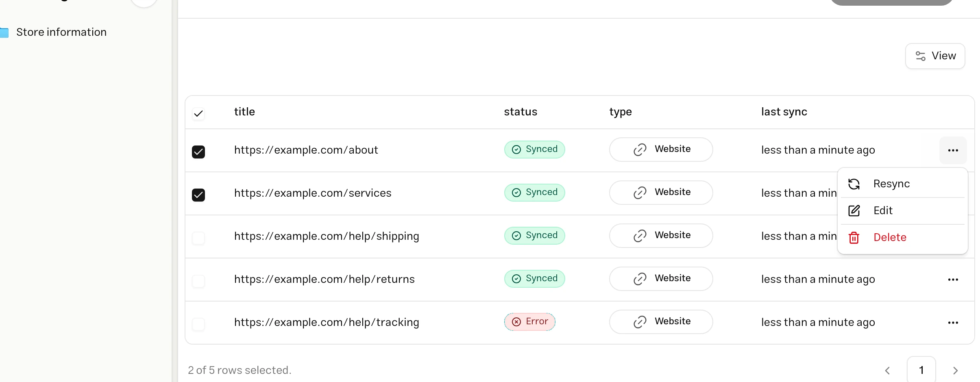Screen dimensions: 980x382
Task: Choose Delete from the context menu
Action: 902,238
